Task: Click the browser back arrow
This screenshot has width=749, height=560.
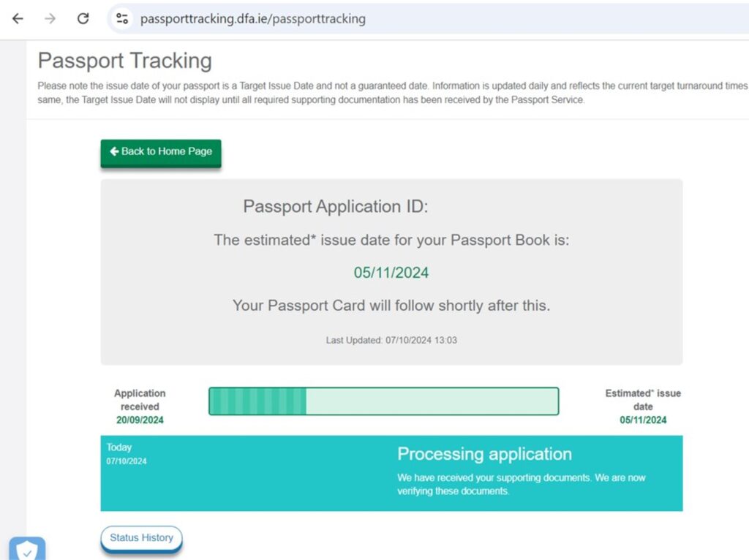Action: [x=18, y=19]
